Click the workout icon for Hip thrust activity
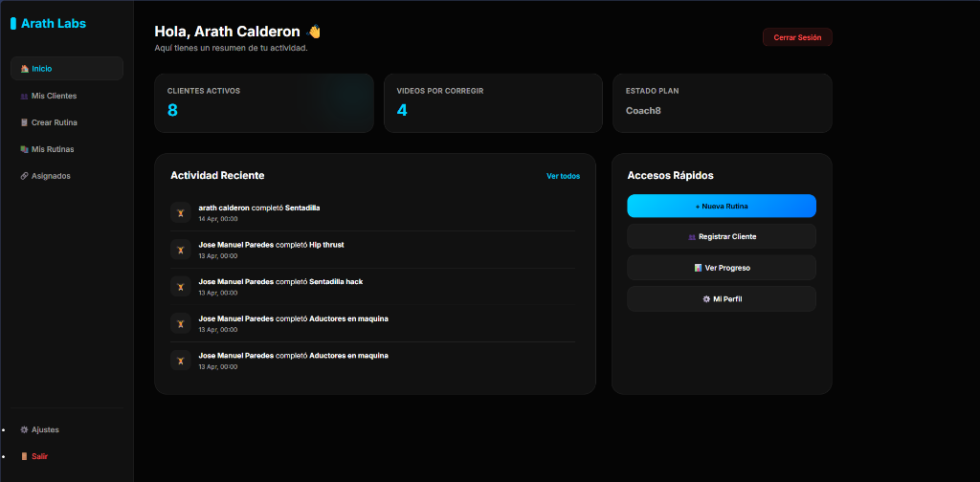This screenshot has width=980, height=482. point(181,250)
